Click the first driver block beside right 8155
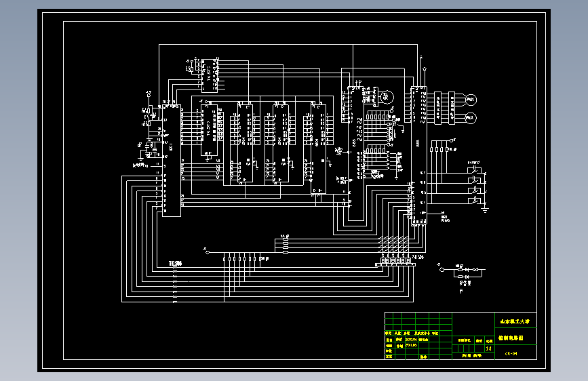 pyautogui.click(x=437, y=108)
